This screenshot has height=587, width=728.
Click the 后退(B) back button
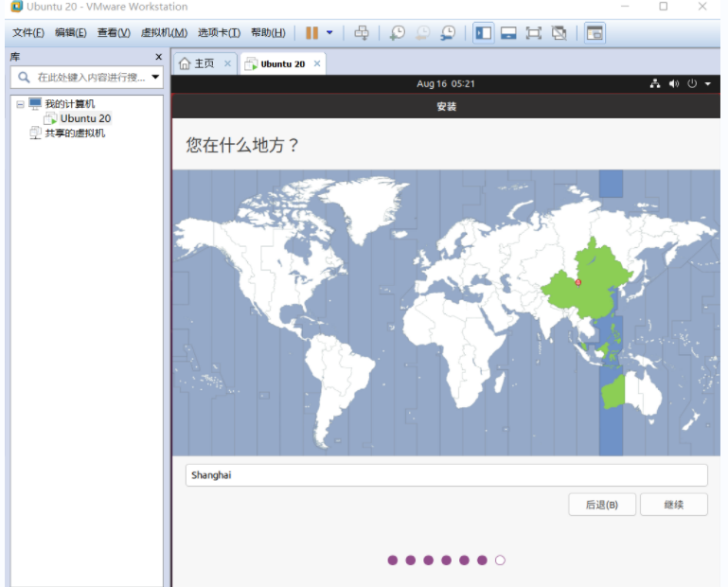point(602,505)
